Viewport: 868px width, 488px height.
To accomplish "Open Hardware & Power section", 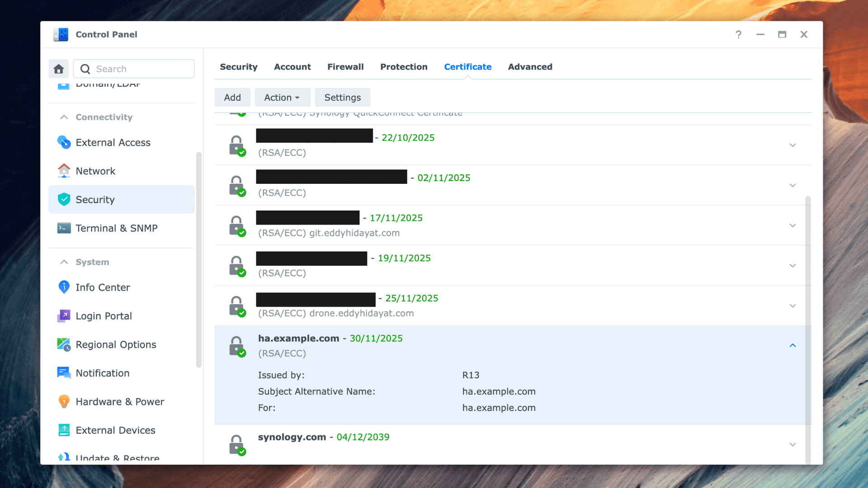I will 120,402.
